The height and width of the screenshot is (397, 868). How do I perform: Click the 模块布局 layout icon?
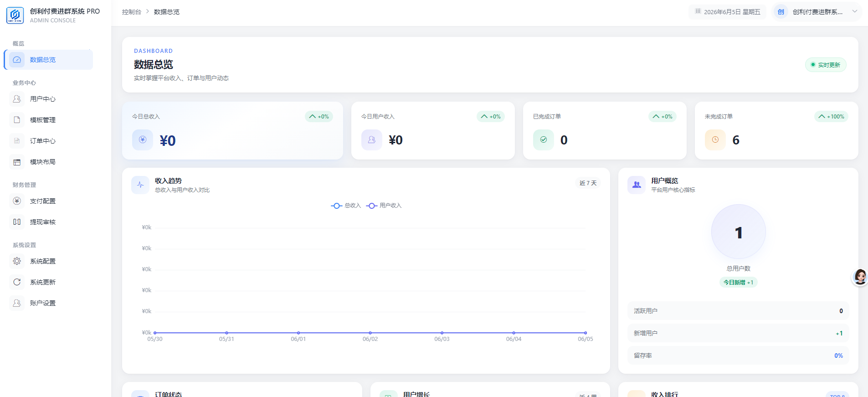pos(17,162)
